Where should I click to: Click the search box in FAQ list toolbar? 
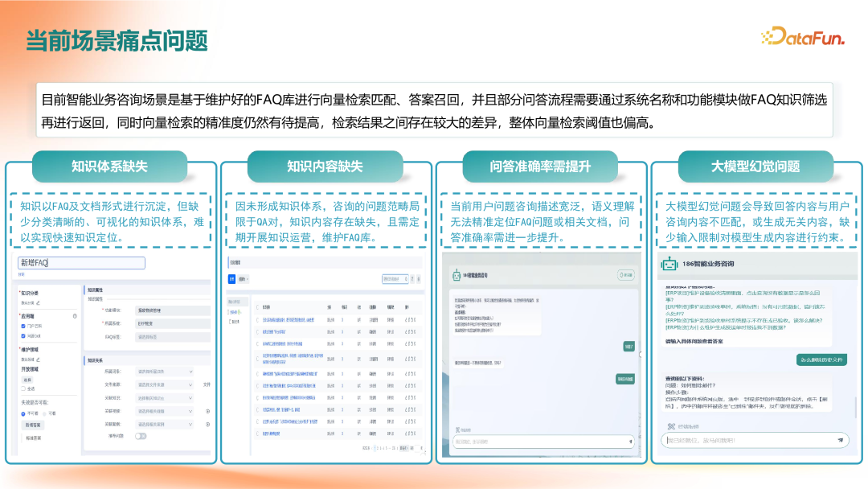[395, 279]
